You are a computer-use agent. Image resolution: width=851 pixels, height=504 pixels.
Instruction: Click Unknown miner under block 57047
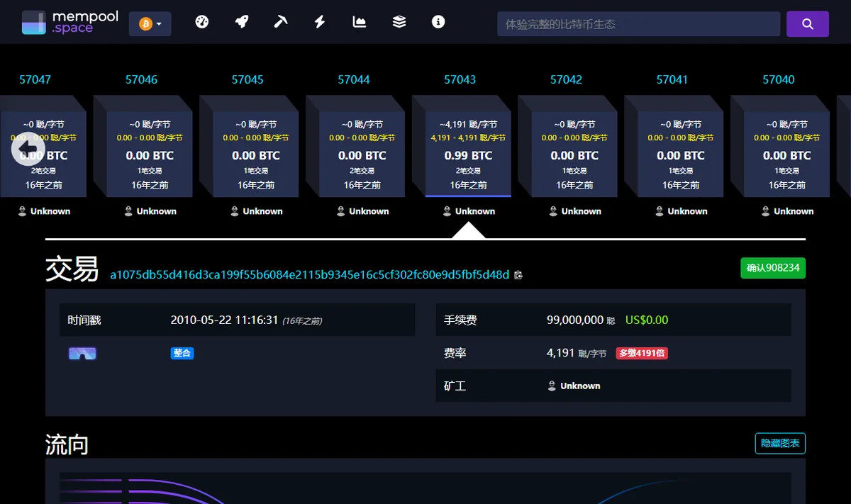click(44, 211)
